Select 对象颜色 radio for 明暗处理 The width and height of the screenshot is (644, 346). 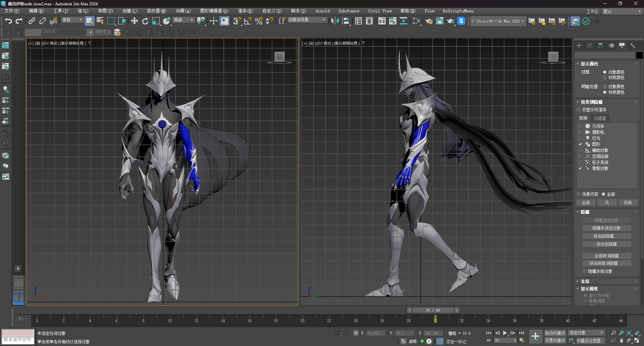pyautogui.click(x=605, y=86)
